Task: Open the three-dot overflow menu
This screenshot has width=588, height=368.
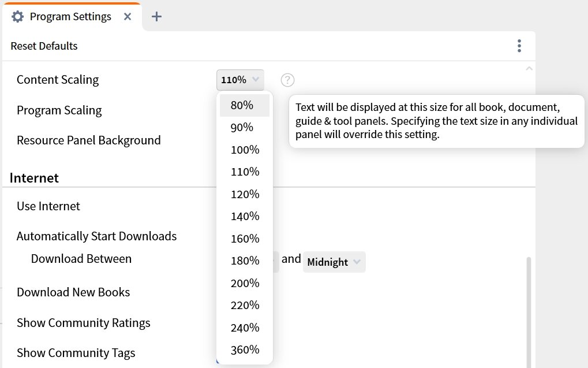Action: pyautogui.click(x=519, y=45)
